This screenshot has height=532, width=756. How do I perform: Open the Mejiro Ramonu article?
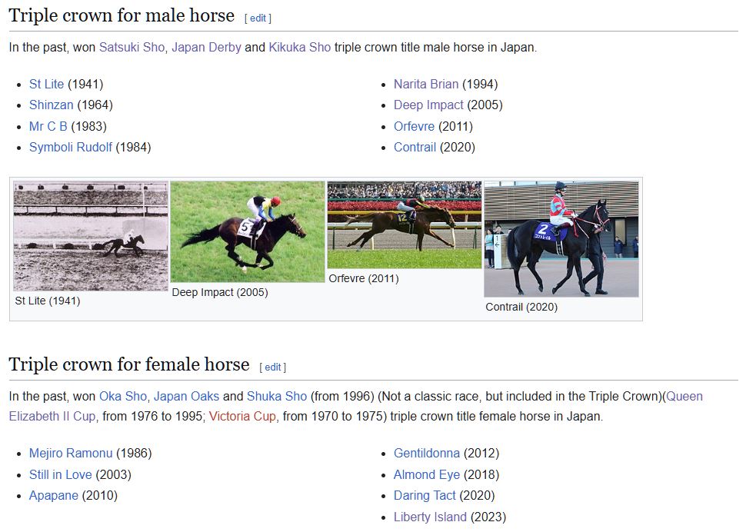[x=71, y=453]
